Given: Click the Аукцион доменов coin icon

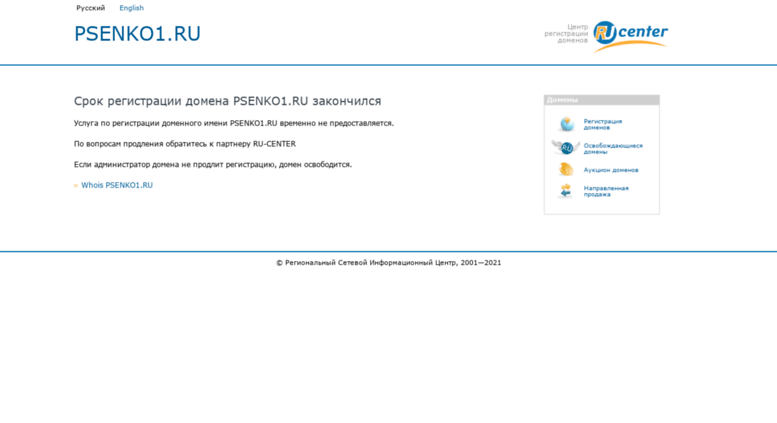Looking at the screenshot, I should point(566,169).
